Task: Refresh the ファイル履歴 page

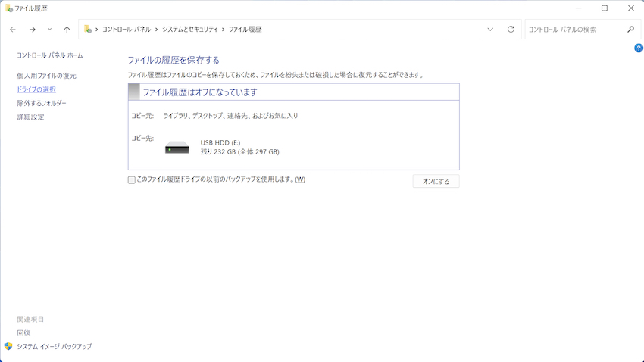Action: coord(511,29)
